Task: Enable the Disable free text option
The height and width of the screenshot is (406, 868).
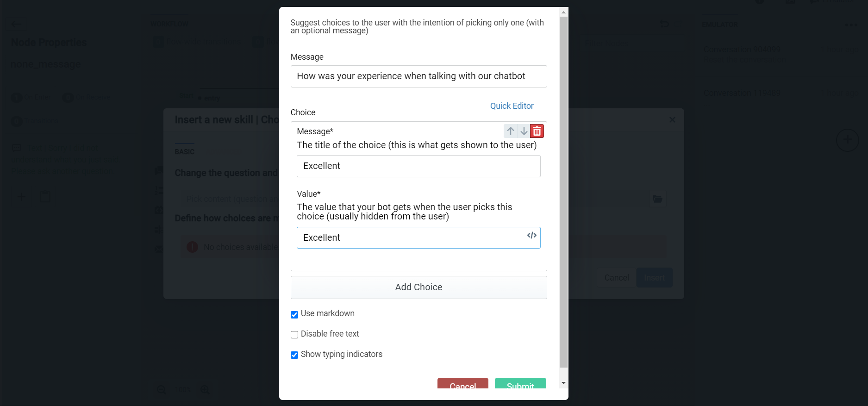Action: point(294,334)
